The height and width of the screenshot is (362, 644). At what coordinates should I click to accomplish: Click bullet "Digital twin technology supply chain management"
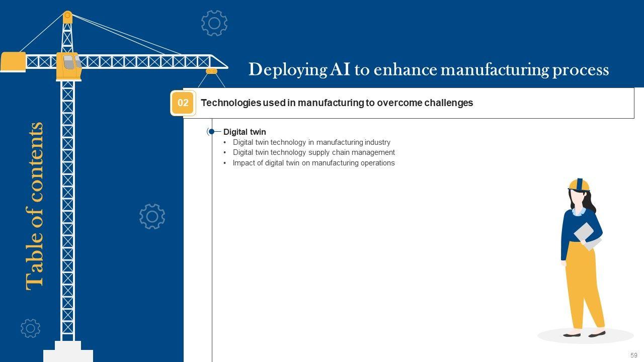point(314,152)
